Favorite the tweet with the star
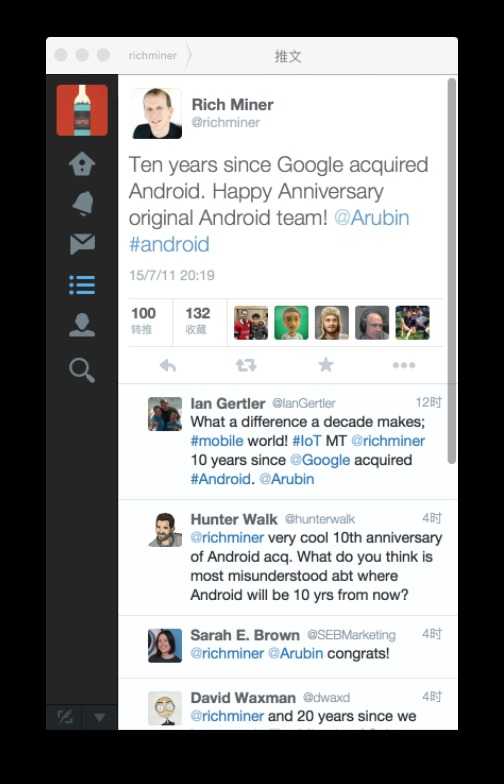This screenshot has height=784, width=504. 326,365
